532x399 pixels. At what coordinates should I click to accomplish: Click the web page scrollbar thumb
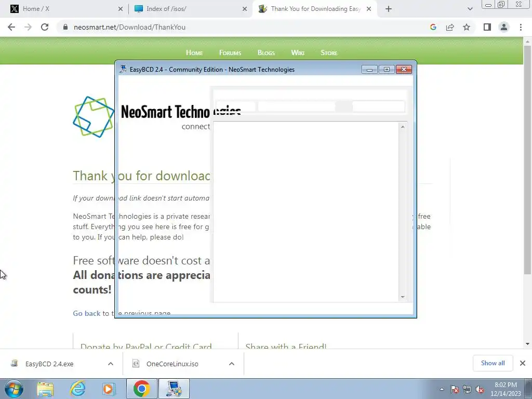pos(527,159)
